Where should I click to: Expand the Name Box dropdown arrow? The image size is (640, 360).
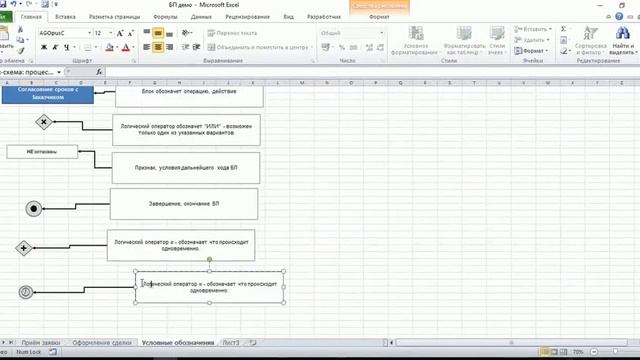pyautogui.click(x=59, y=72)
